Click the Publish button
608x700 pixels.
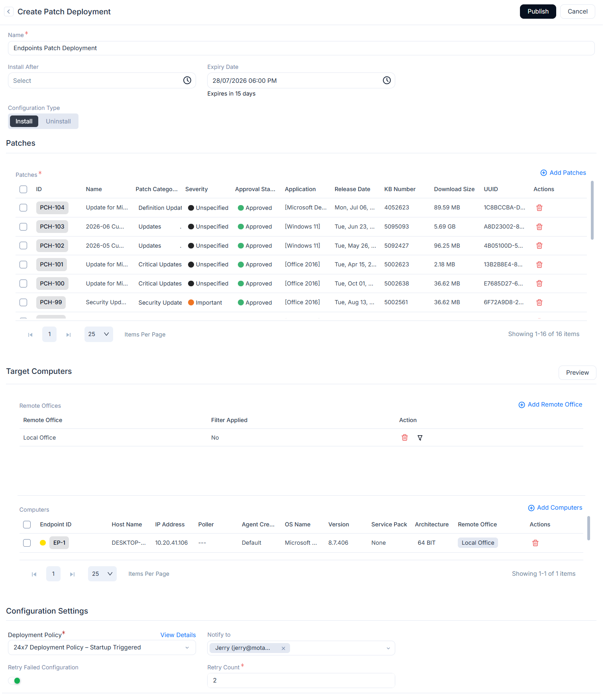click(538, 12)
